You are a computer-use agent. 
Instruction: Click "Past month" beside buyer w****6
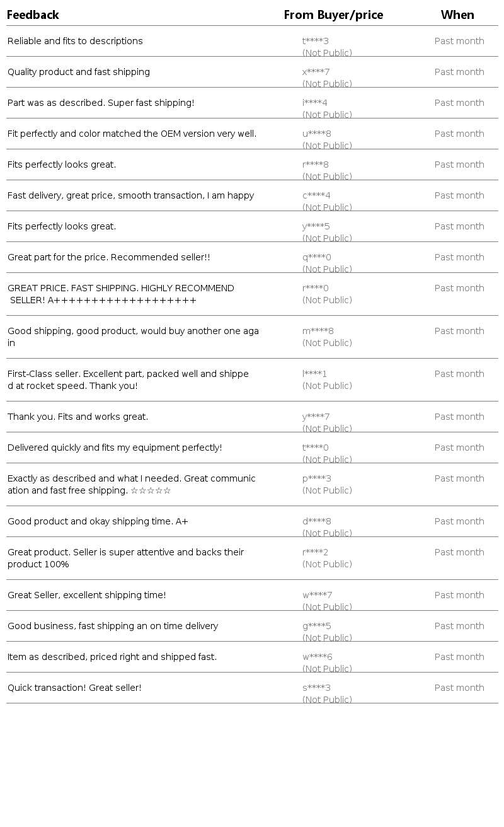click(x=459, y=657)
